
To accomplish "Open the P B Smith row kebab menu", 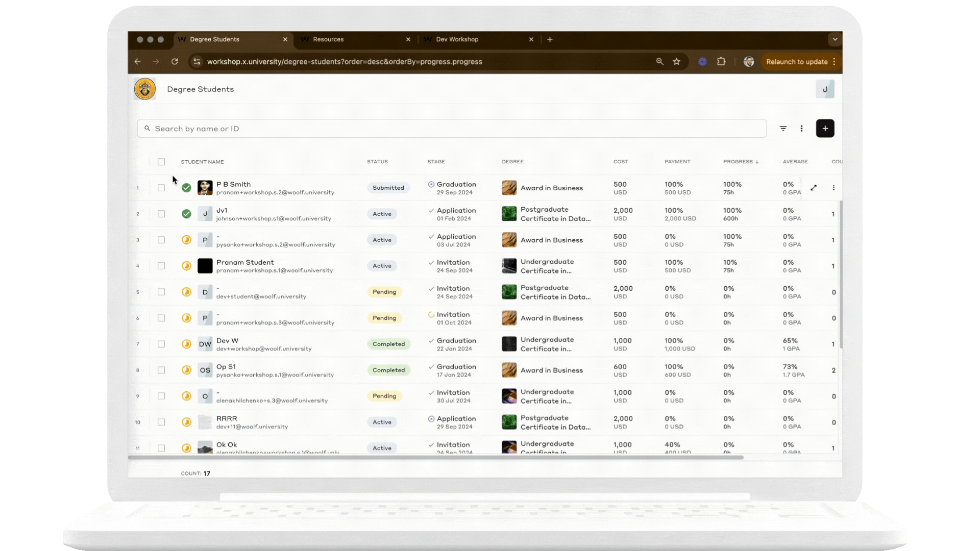I will tap(834, 188).
